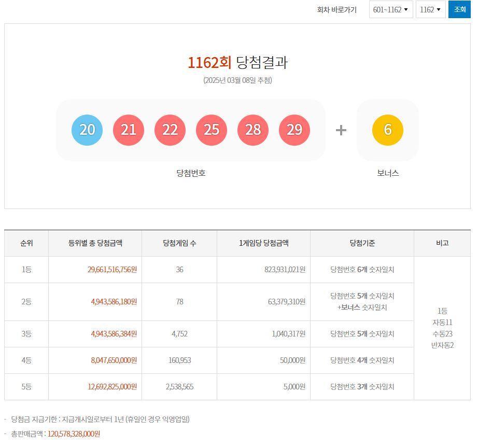Screen dimensions: 478x448
Task: Click per-game prize 823,931,021원
Action: (x=285, y=270)
